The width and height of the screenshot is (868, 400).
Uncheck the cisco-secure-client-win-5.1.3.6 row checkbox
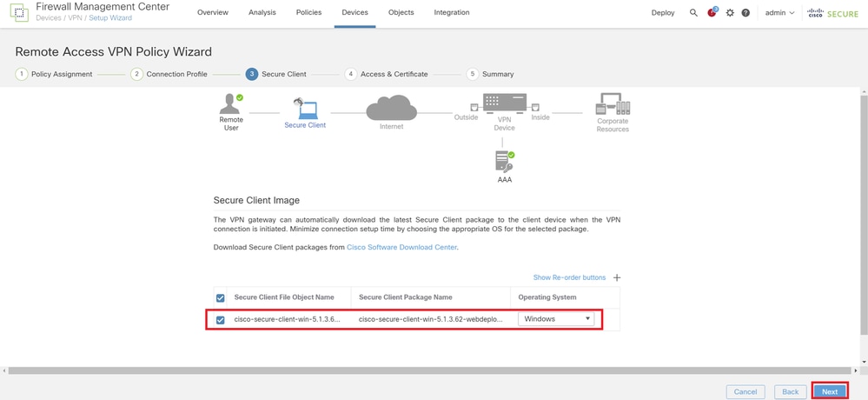(x=221, y=320)
